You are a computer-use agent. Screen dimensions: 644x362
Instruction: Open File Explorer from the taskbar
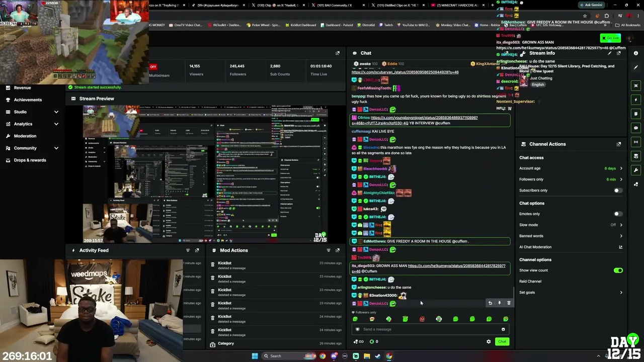pos(367,356)
